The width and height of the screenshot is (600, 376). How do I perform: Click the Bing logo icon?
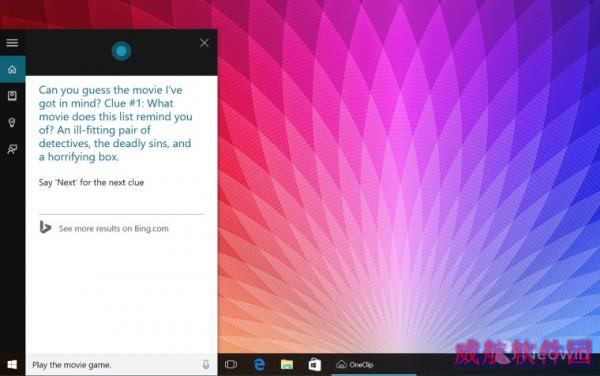pyautogui.click(x=45, y=228)
